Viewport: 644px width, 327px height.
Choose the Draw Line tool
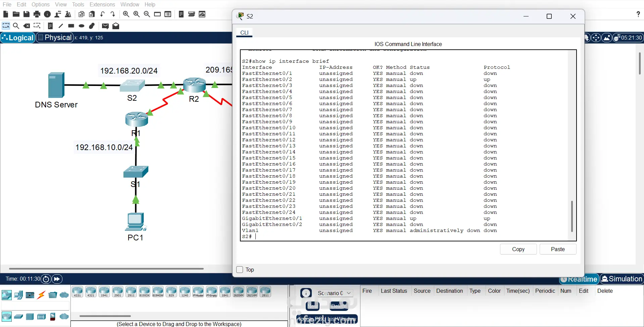point(61,26)
